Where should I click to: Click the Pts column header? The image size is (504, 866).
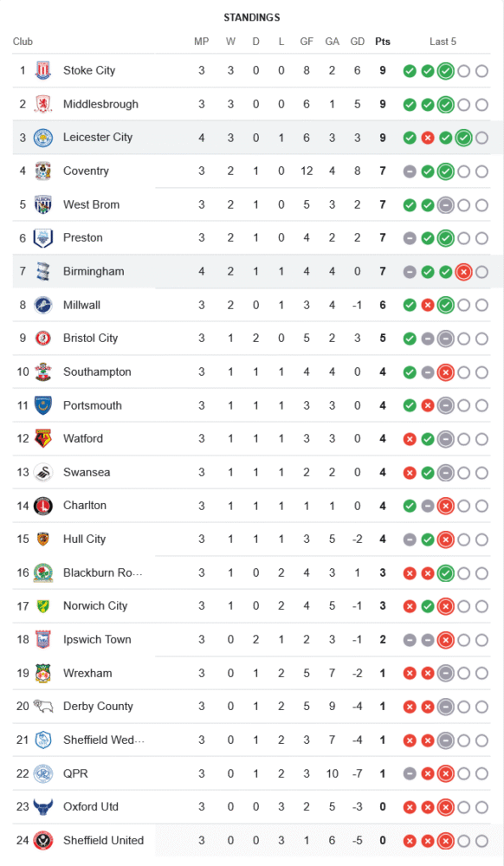[383, 42]
